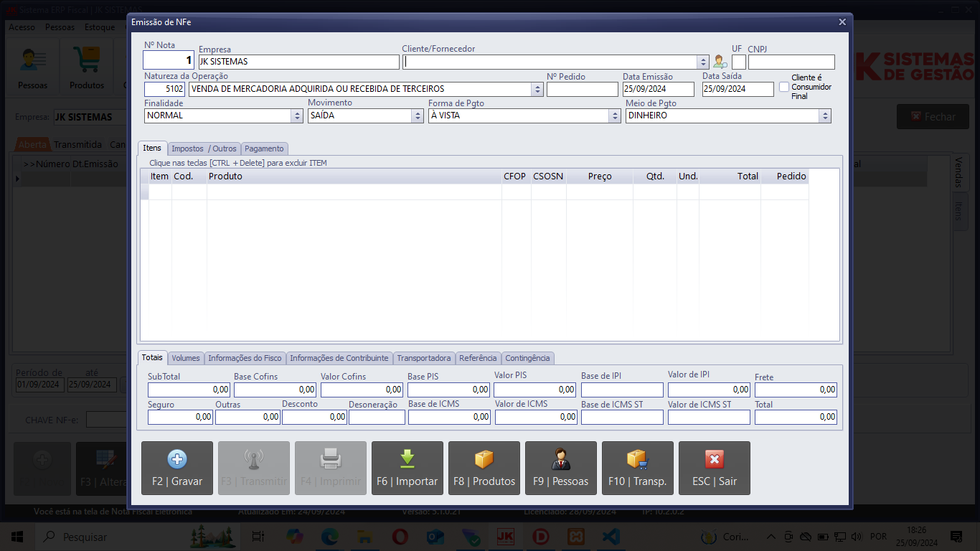Select Aberta tab in background window
Screen dimensions: 980x551
[x=32, y=144]
